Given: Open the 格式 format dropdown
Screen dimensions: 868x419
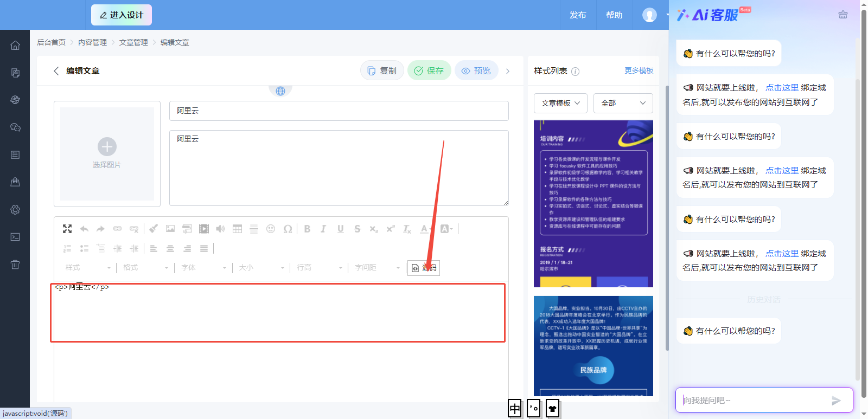Looking at the screenshot, I should click(146, 268).
